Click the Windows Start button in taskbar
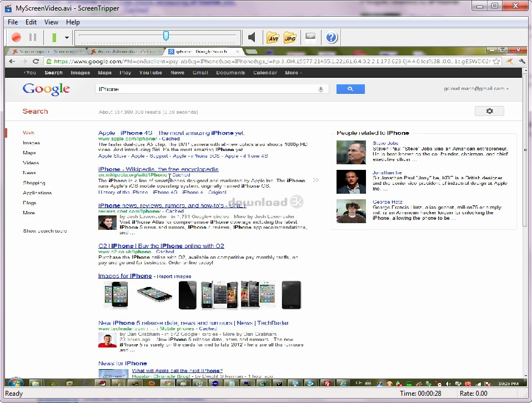This screenshot has width=532, height=403. pyautogui.click(x=15, y=383)
